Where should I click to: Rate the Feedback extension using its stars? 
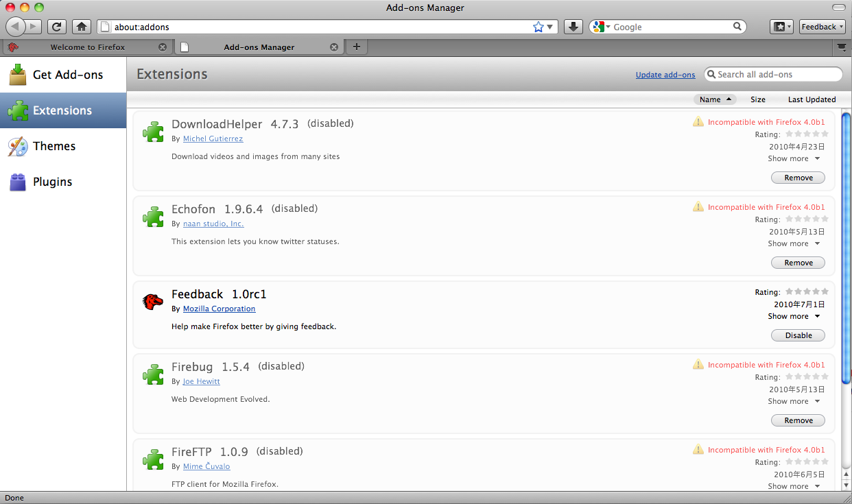pos(807,291)
